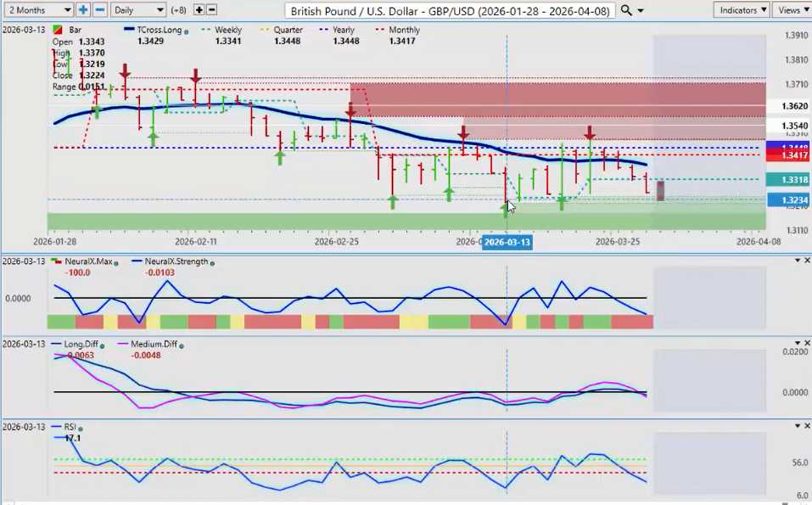Click the Weekly legend label

(x=227, y=30)
